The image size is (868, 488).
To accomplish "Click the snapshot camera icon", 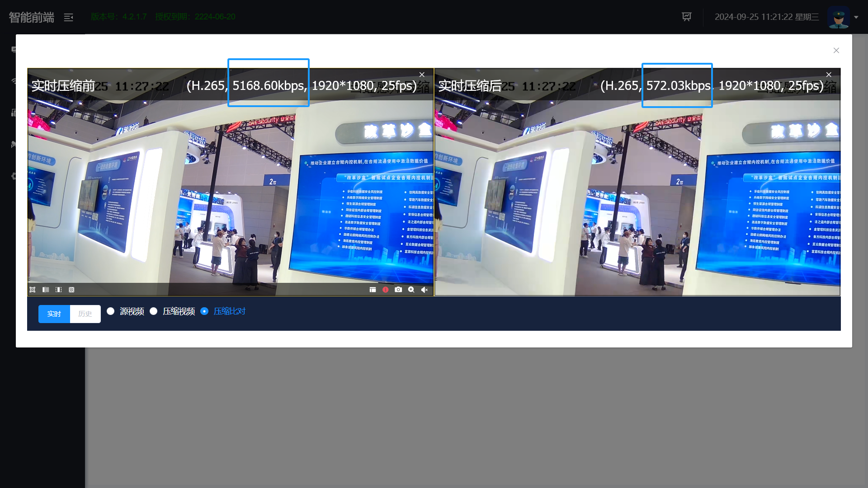I will pos(398,290).
